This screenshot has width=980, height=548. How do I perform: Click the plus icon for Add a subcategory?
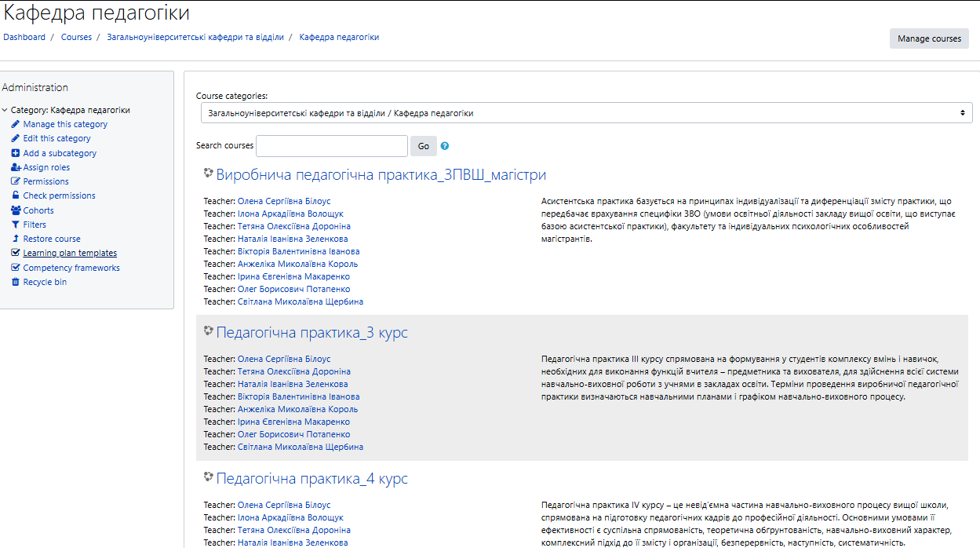[16, 153]
